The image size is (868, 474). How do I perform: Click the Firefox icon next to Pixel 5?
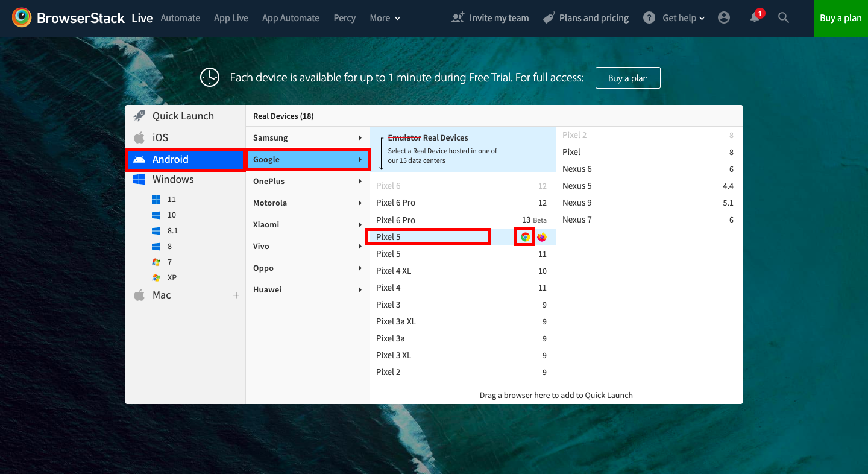click(x=542, y=237)
